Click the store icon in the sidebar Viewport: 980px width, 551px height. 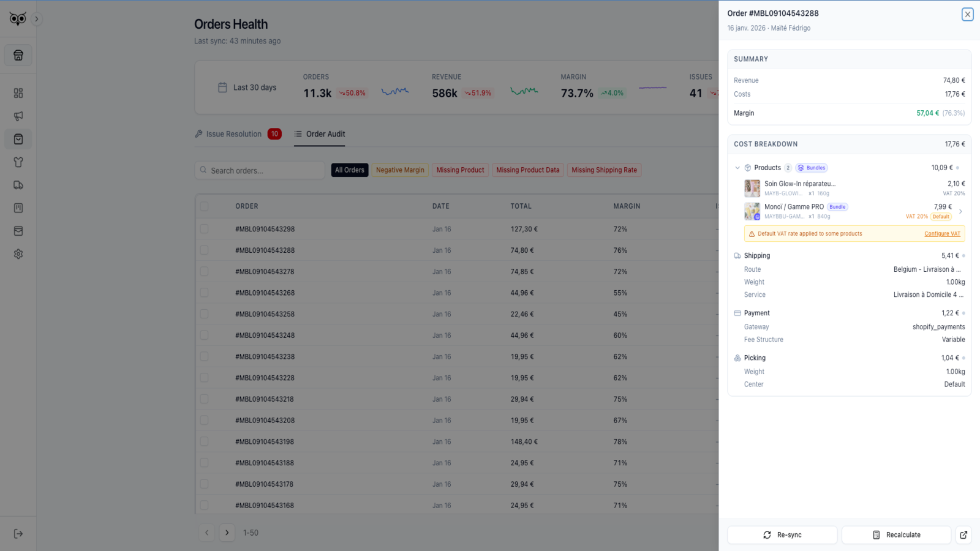click(x=18, y=55)
